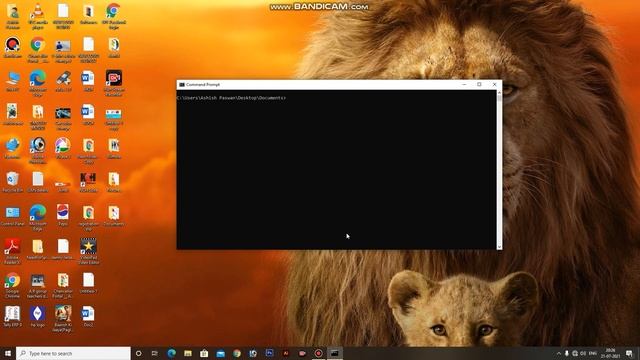Open Photoshop from the taskbar
Screen dimensions: 640x360
[269, 353]
